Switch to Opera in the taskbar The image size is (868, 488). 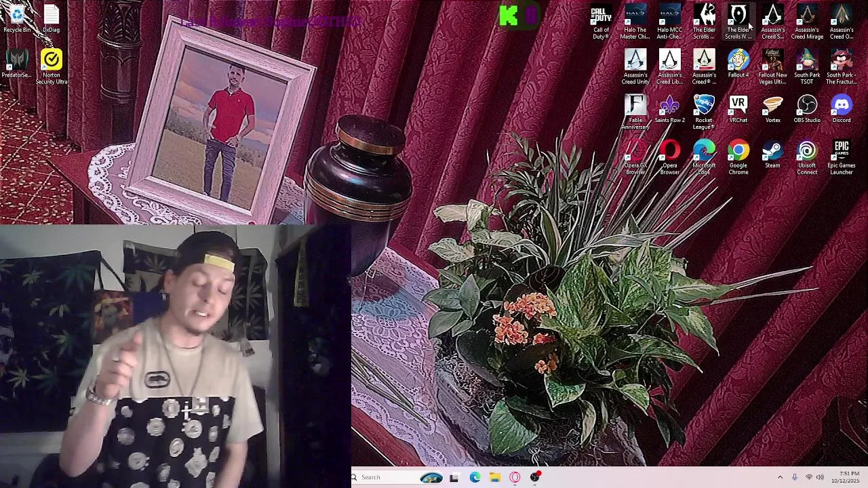coord(515,477)
